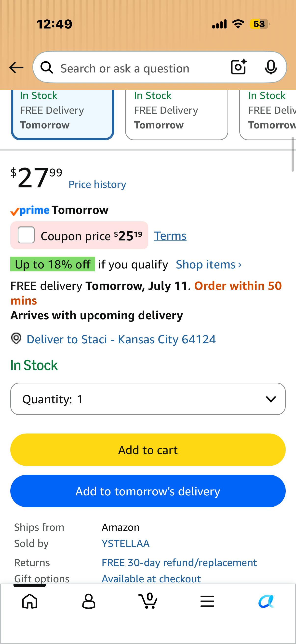The width and height of the screenshot is (296, 644).
Task: Open the Price history link
Action: 97,184
